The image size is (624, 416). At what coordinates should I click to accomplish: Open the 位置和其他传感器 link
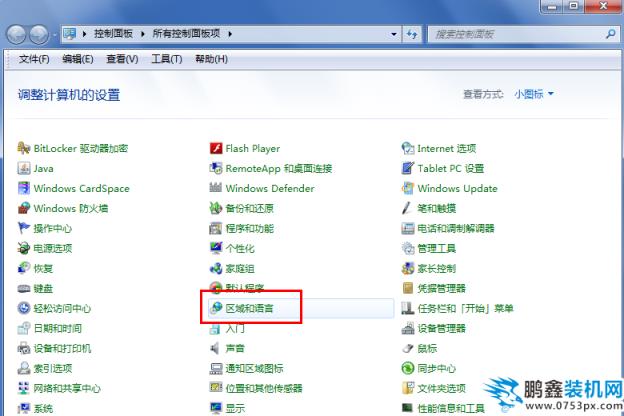coord(264,389)
